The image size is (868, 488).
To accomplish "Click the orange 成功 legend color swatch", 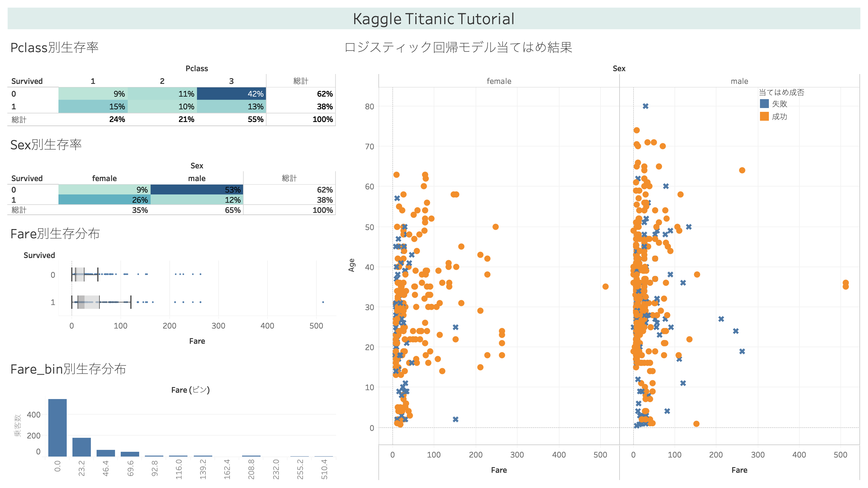I will tap(764, 116).
